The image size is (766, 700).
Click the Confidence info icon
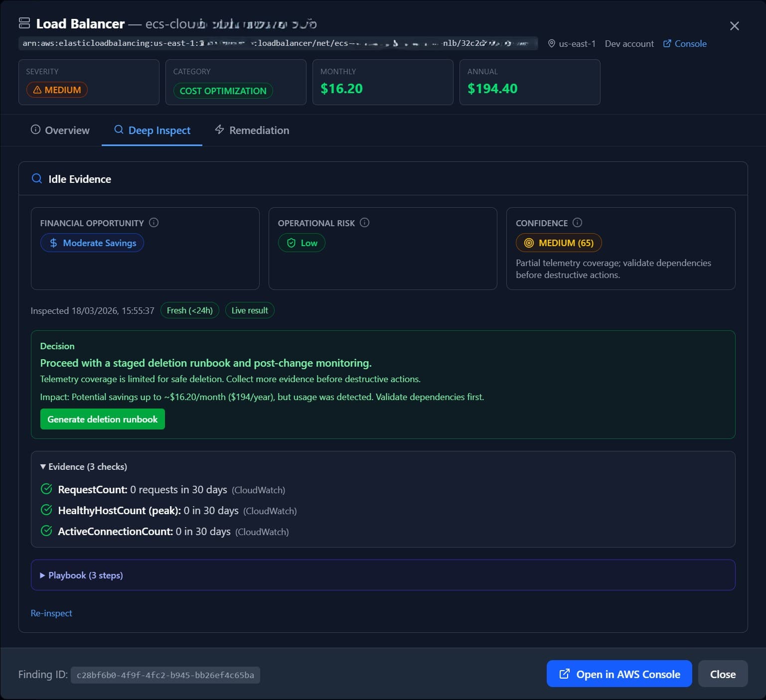577,223
